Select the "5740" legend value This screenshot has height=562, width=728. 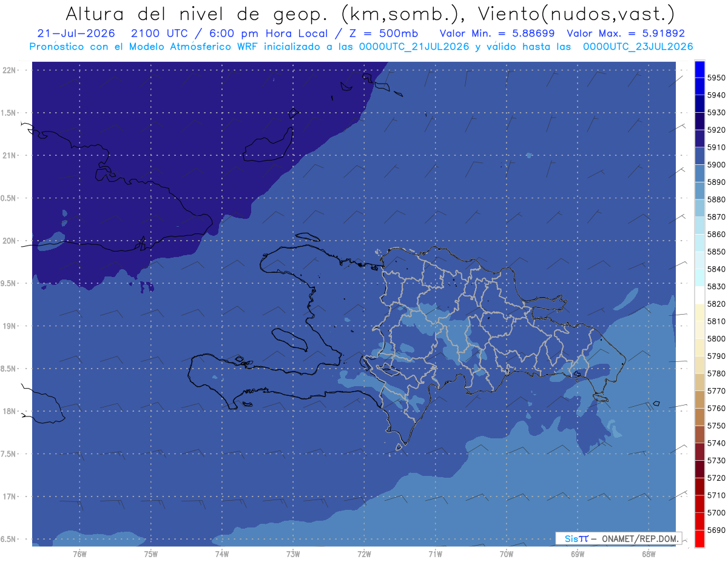(716, 443)
